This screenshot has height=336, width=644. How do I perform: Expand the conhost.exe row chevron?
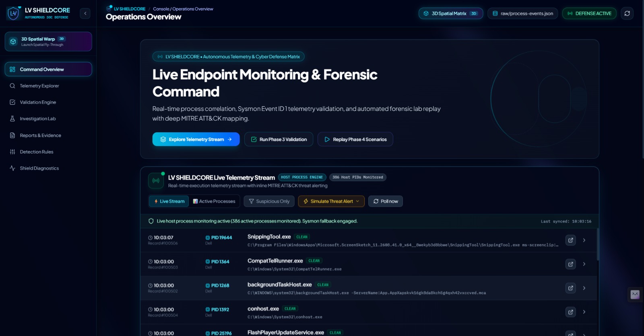coord(584,312)
